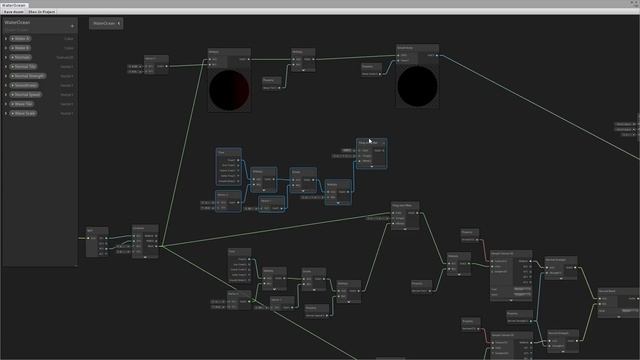The width and height of the screenshot is (640, 360).
Task: Toggle preview chevron under the Combine node
Action: (145, 257)
